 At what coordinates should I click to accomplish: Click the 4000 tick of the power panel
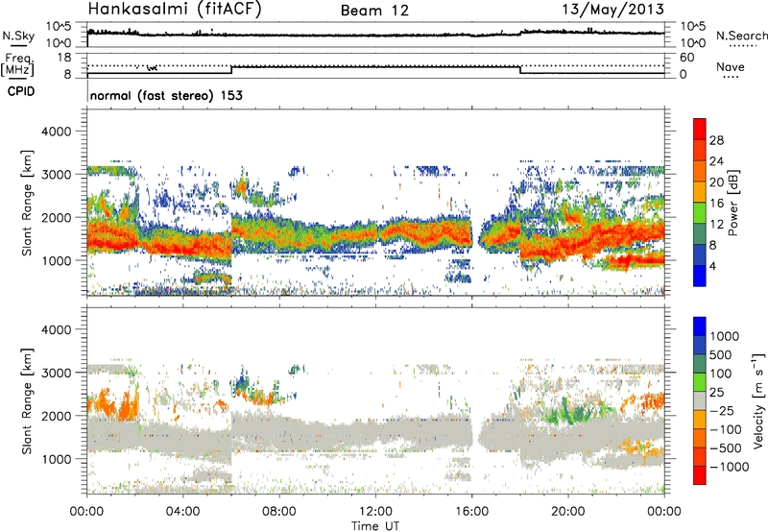pyautogui.click(x=56, y=132)
